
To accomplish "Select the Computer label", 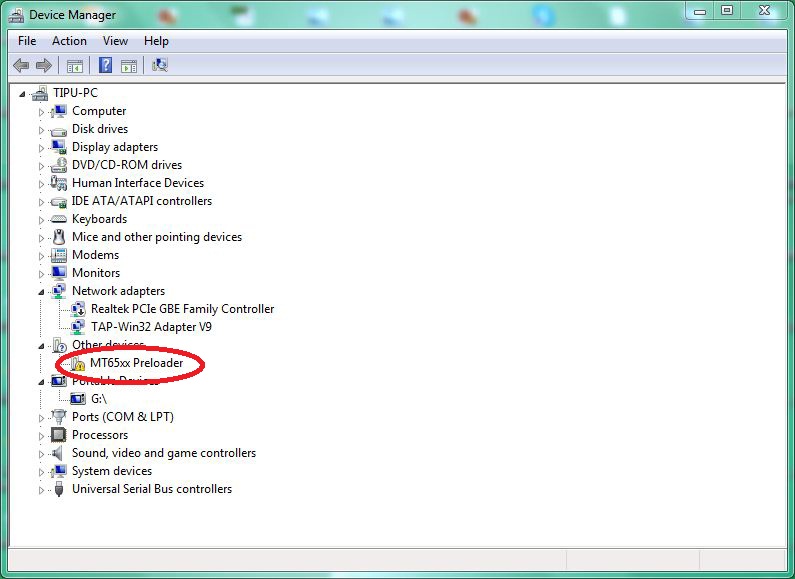I will click(x=99, y=111).
